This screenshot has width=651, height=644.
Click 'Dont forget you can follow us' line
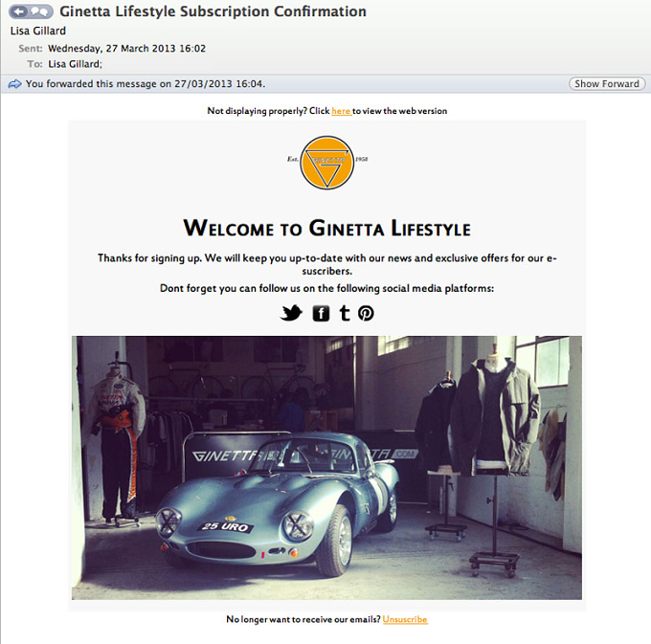[x=327, y=288]
